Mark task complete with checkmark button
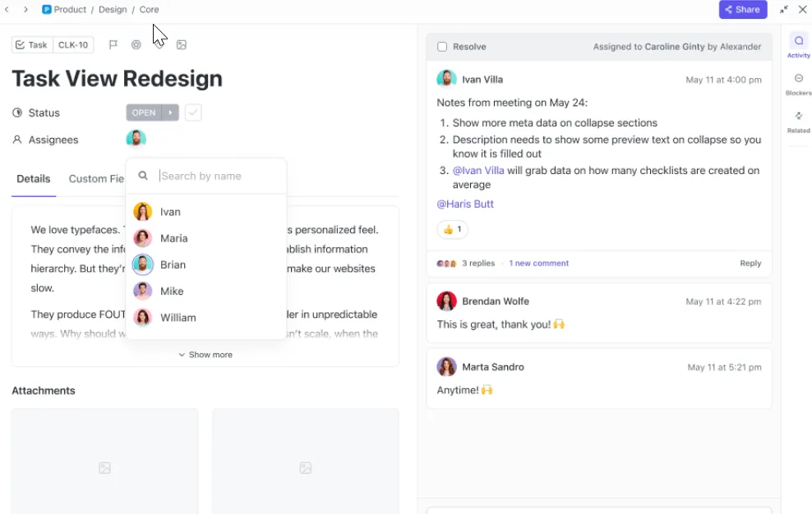 pyautogui.click(x=193, y=112)
